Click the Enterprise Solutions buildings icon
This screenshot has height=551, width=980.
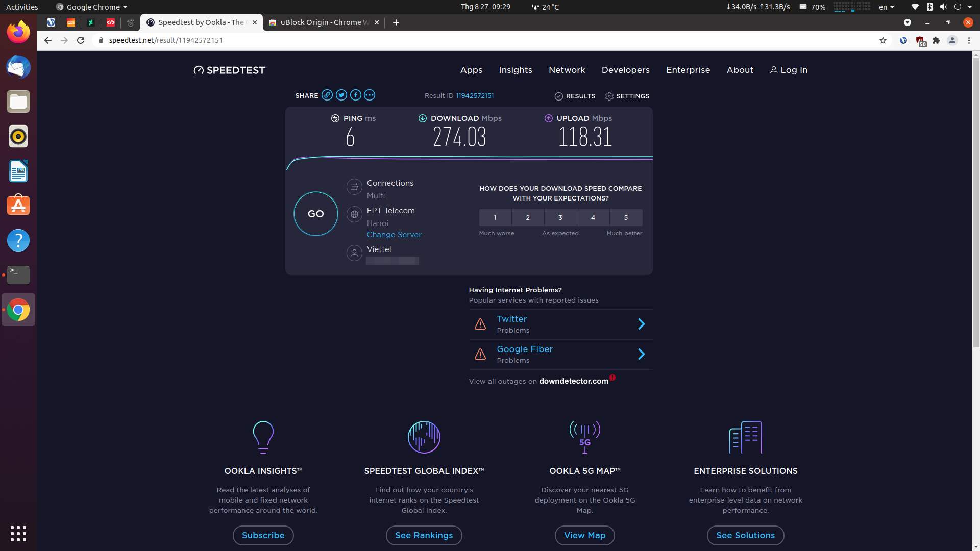pyautogui.click(x=746, y=437)
